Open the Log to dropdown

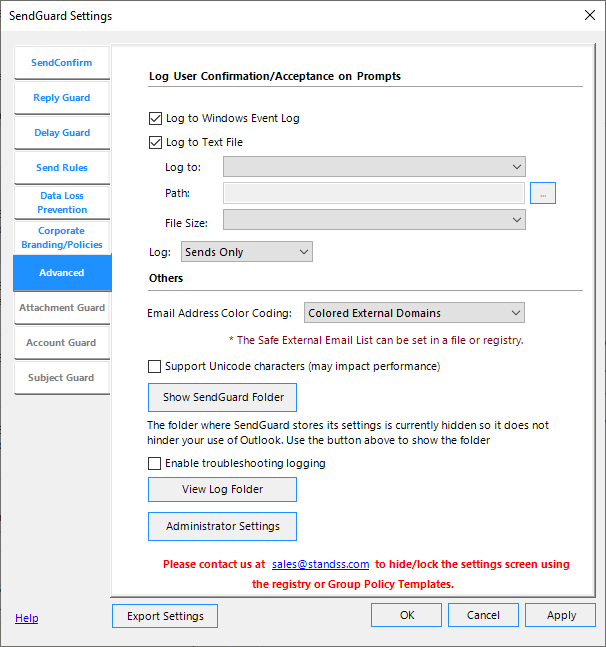tap(374, 167)
